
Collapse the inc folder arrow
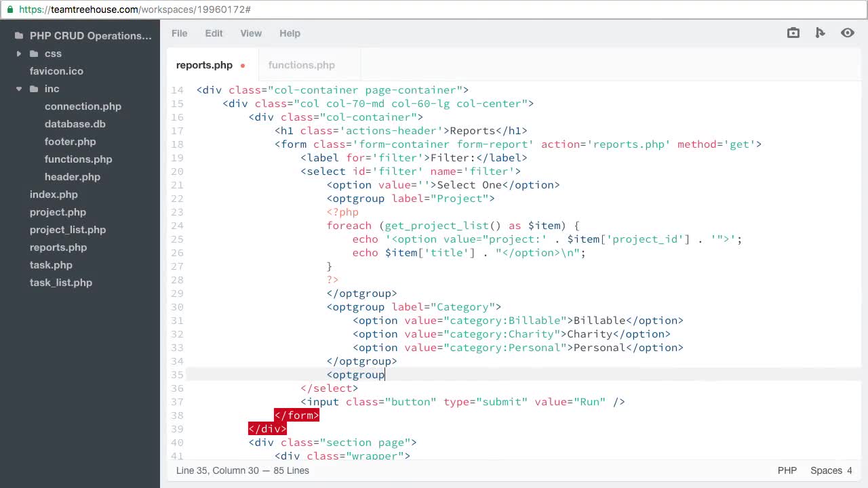pyautogui.click(x=19, y=89)
